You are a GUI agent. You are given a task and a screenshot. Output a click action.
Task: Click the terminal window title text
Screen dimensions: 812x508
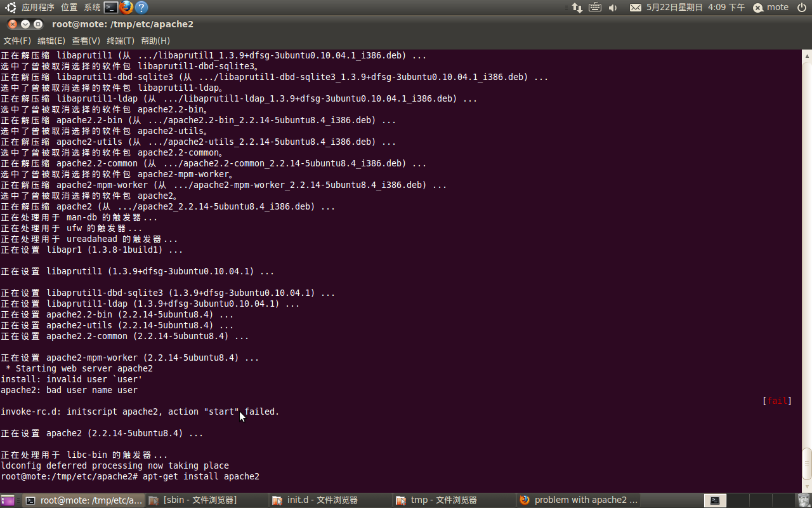click(x=122, y=24)
